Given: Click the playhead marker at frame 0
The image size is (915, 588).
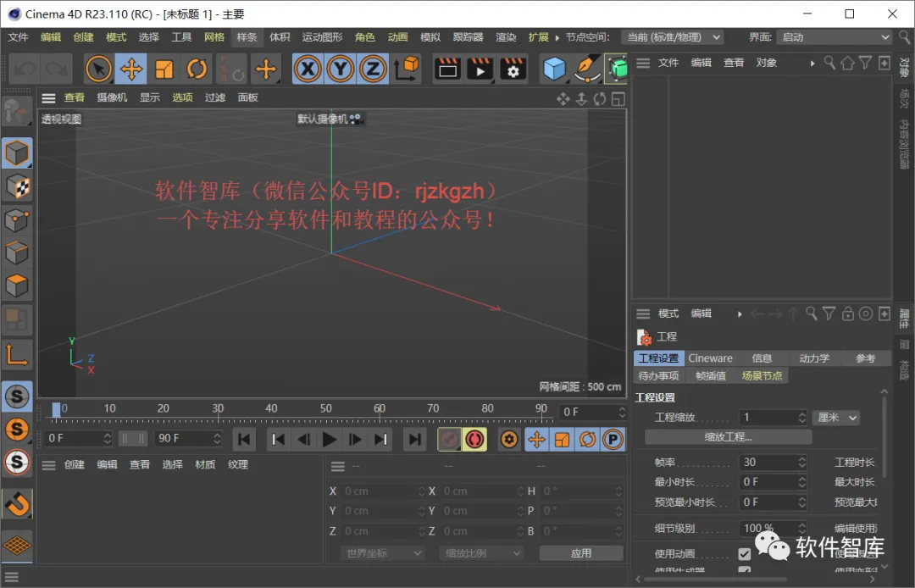Looking at the screenshot, I should (56, 409).
